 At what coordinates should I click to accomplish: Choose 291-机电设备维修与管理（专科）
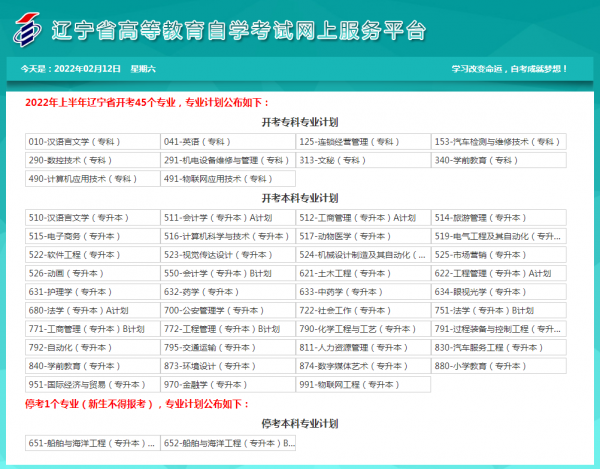pyautogui.click(x=228, y=160)
